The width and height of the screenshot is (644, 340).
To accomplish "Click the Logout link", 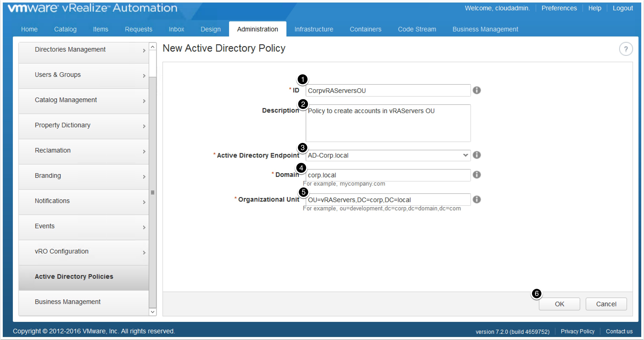I will point(622,8).
